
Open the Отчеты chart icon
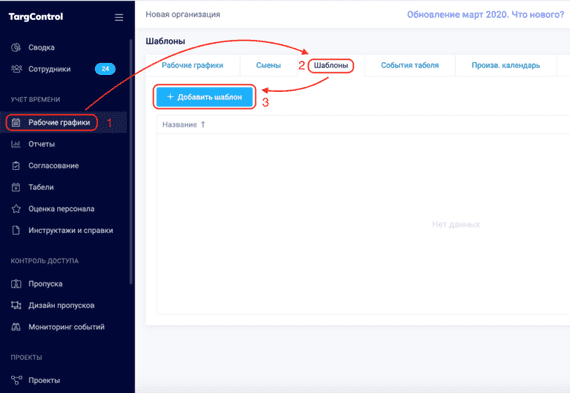tap(16, 144)
